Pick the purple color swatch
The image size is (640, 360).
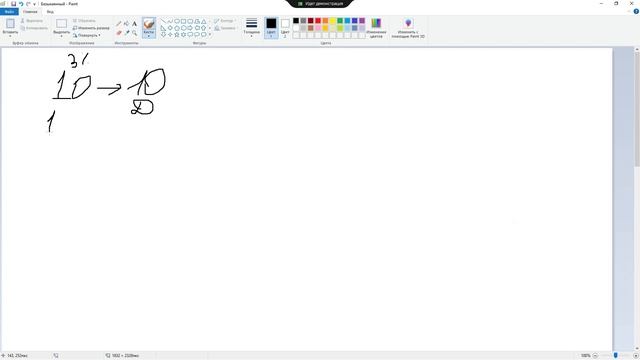coord(362,21)
